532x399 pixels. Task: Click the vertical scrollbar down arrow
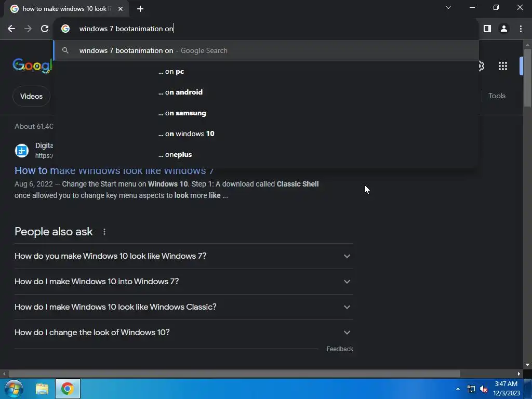[x=527, y=365]
